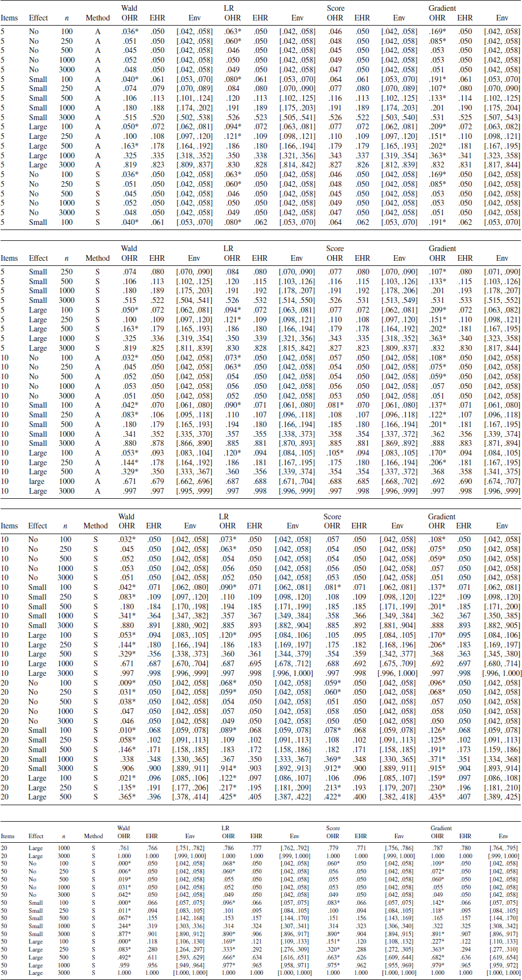Click the lowercase 'large' effect cell
Viewport: 522px width, 980px height.
click(x=38, y=481)
